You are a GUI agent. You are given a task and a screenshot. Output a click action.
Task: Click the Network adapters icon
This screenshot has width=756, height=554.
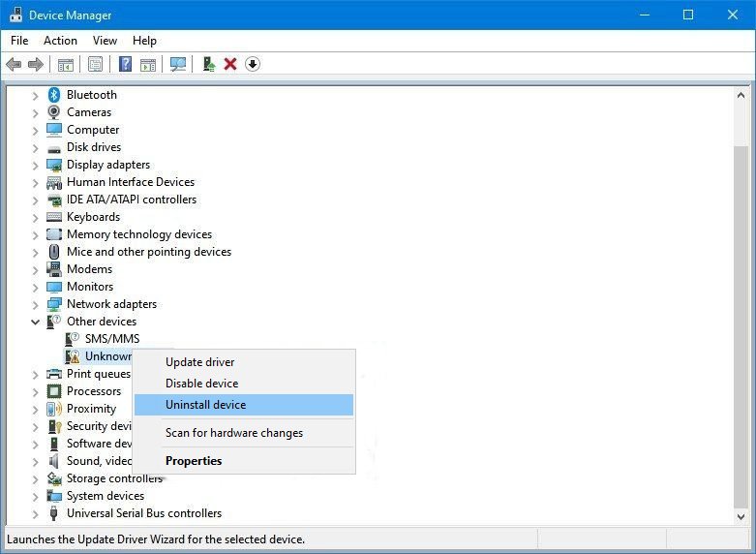[x=54, y=304]
